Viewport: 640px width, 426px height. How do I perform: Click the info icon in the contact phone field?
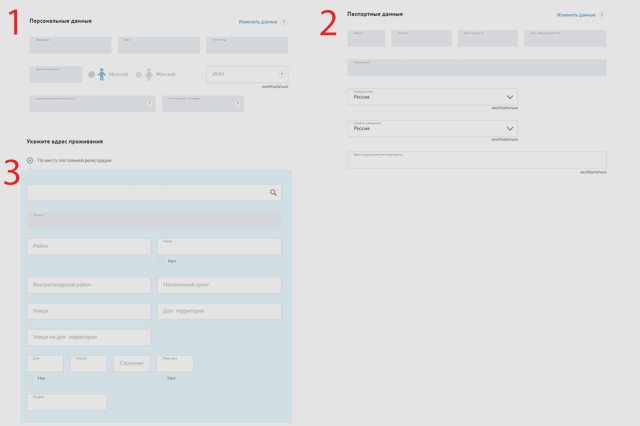pos(238,103)
